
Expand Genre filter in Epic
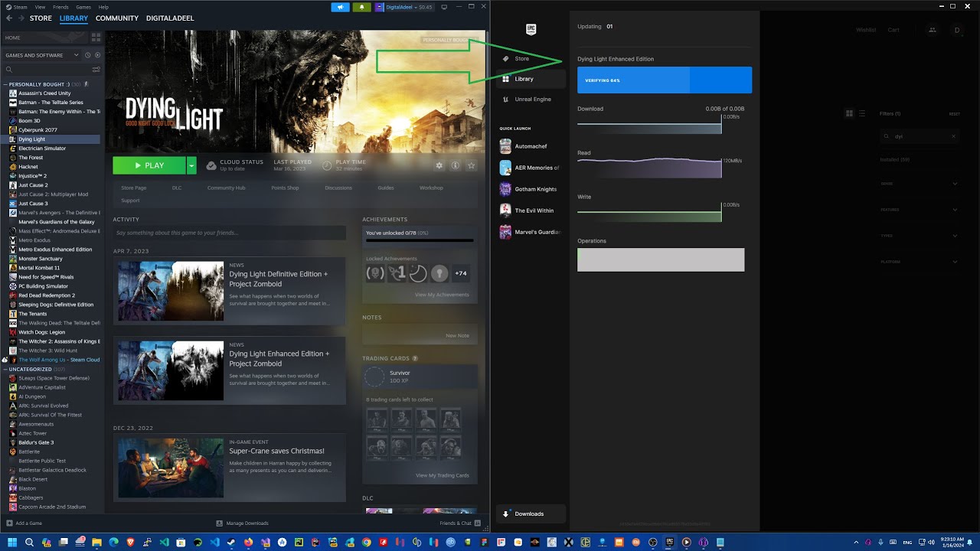pyautogui.click(x=955, y=184)
